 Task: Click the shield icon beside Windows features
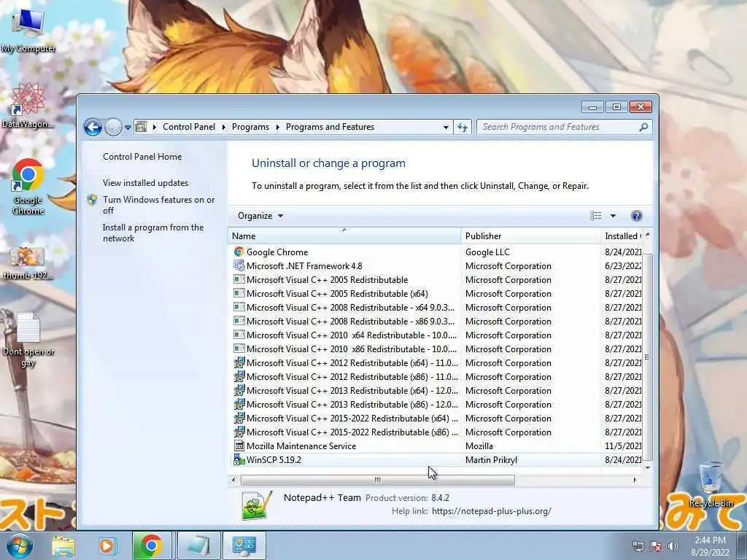92,200
